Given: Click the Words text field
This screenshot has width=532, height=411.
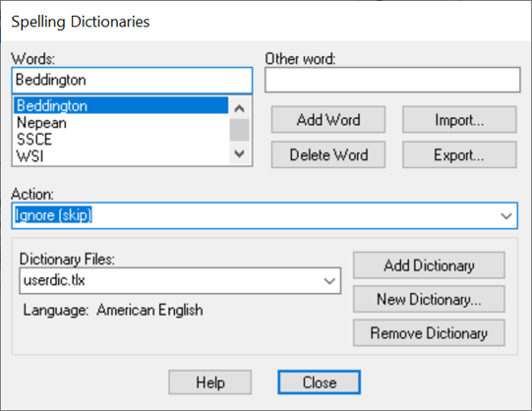Looking at the screenshot, I should [132, 80].
